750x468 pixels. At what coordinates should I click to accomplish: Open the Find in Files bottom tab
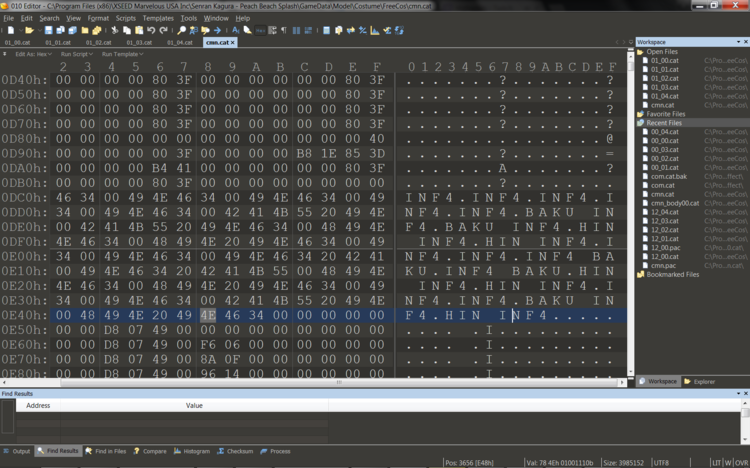pos(106,451)
